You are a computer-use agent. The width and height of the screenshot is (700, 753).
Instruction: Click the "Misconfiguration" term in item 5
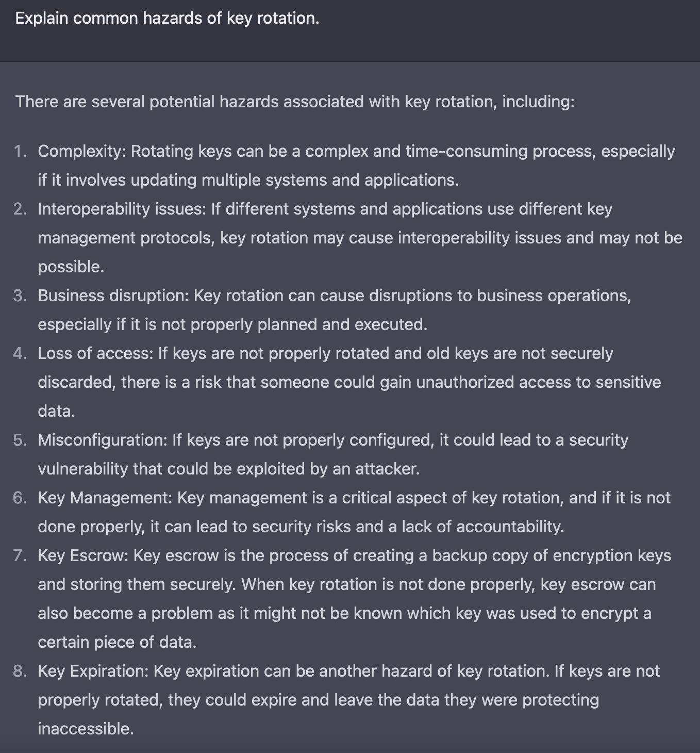[102, 440]
